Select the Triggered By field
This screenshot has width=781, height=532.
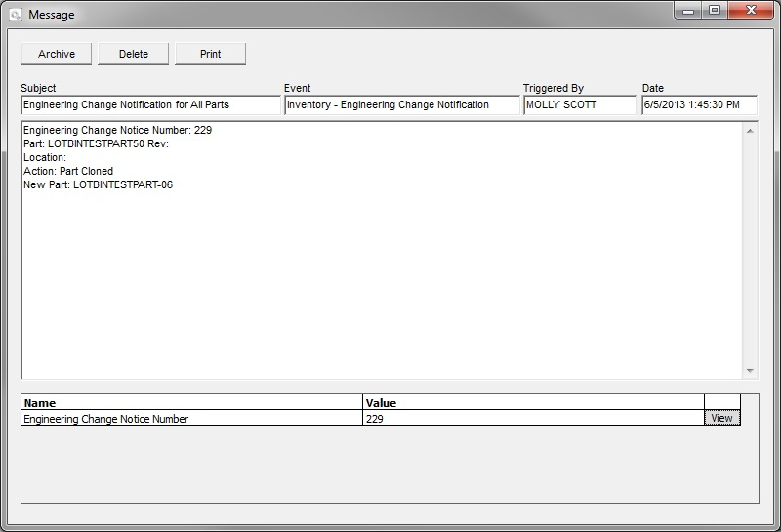click(580, 105)
